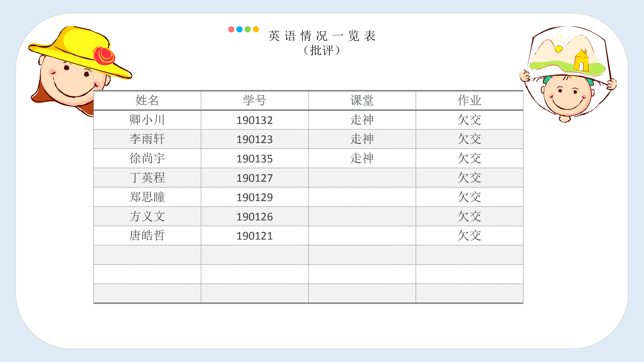Screen dimensions: 644x362
Task: Select 欠交 in 方义文's row
Action: click(469, 216)
